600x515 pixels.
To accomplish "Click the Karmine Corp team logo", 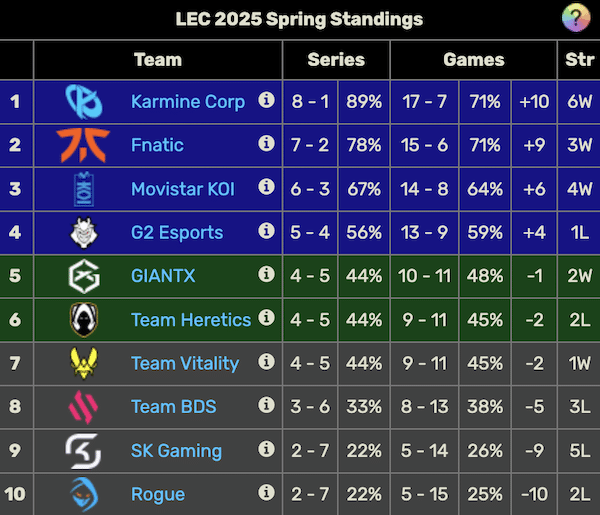I will coord(82,101).
